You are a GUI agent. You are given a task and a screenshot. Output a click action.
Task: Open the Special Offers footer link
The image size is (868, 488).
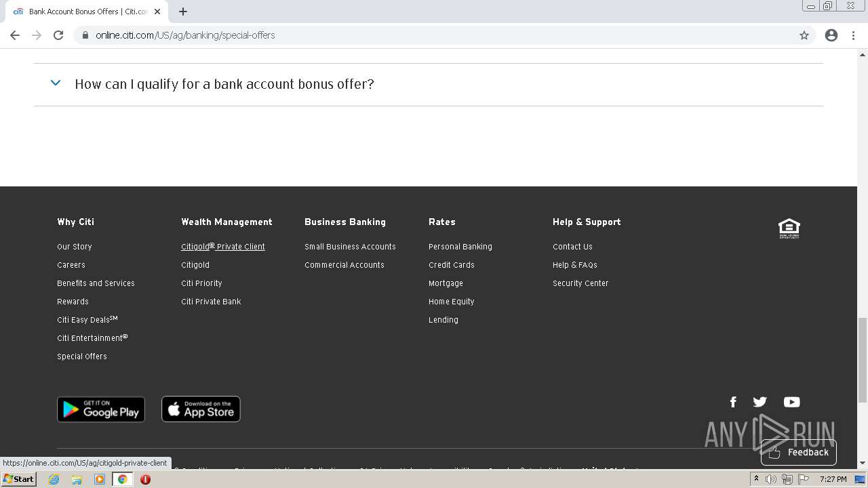coord(82,357)
